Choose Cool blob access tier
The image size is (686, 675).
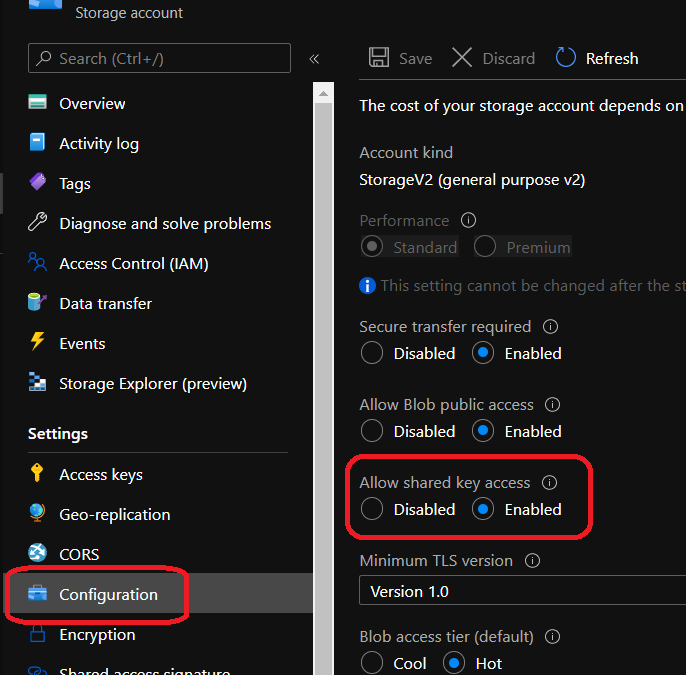(372, 663)
